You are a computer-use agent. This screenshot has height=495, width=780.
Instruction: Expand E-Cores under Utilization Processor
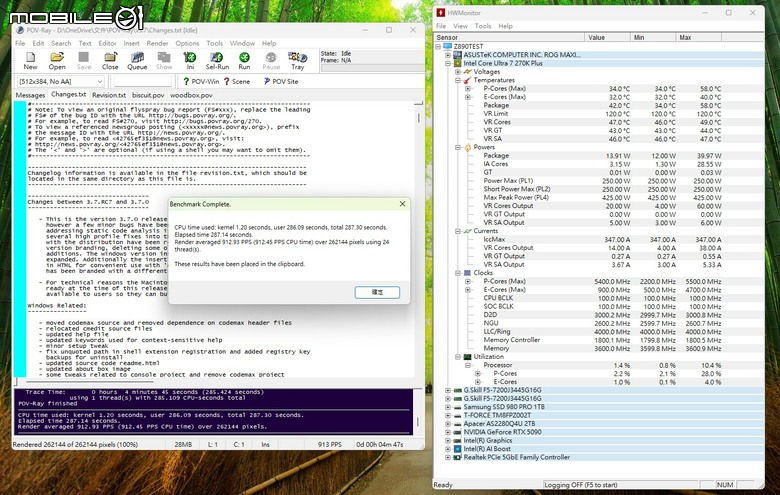[478, 382]
